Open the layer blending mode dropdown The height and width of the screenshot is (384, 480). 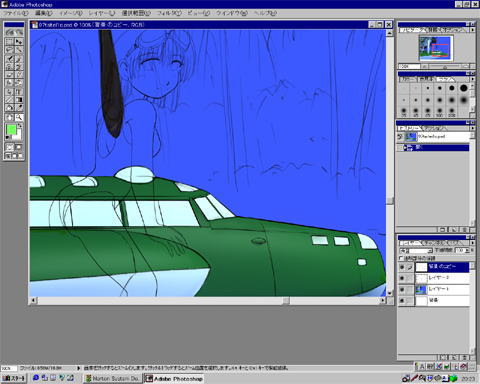pyautogui.click(x=430, y=250)
